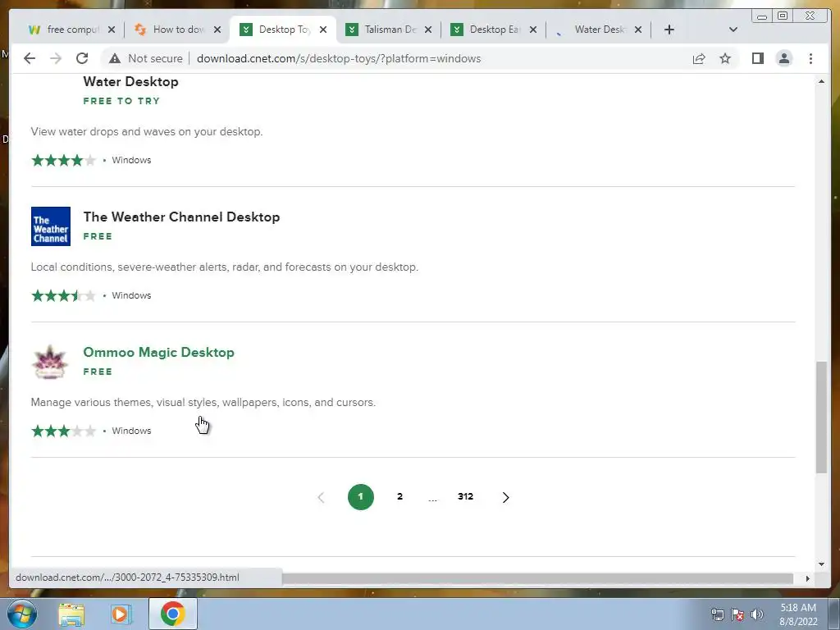Close the 'How to dow' tab

point(217,30)
